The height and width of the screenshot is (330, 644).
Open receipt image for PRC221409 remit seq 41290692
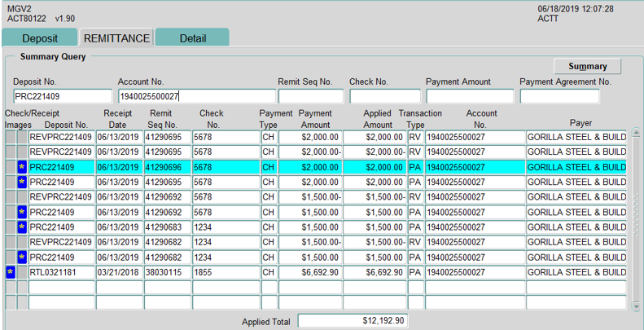click(22, 212)
